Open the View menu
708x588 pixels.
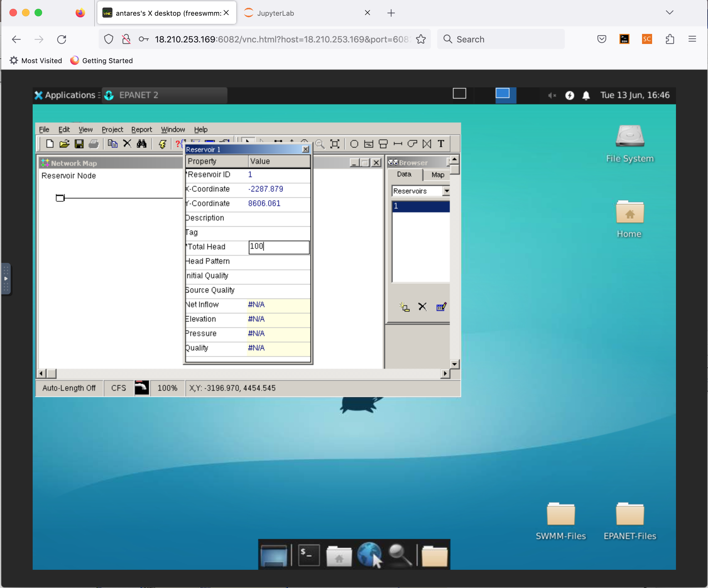point(86,129)
